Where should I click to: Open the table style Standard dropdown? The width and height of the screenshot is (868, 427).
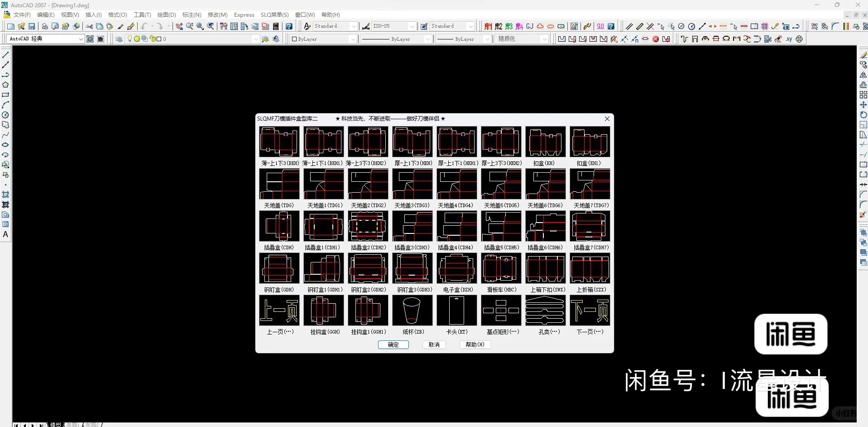(471, 26)
